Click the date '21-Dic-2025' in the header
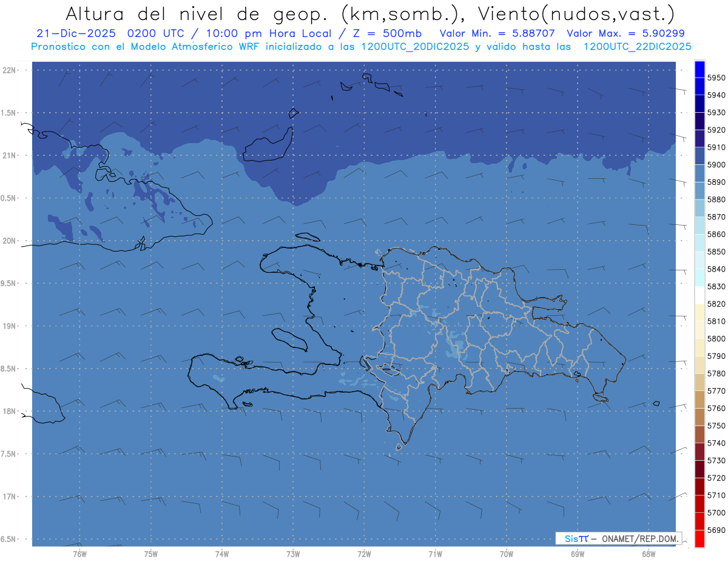 coord(76,33)
